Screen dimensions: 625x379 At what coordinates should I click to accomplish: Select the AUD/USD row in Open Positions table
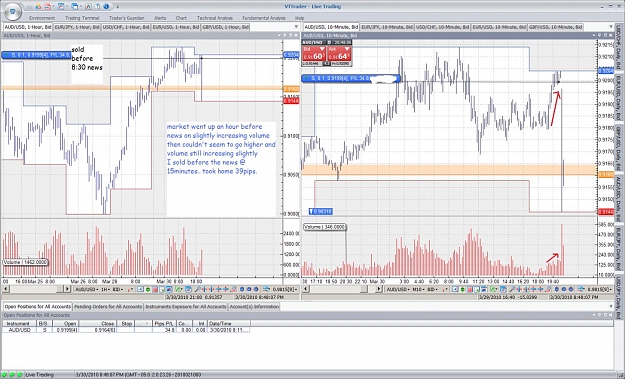point(126,330)
